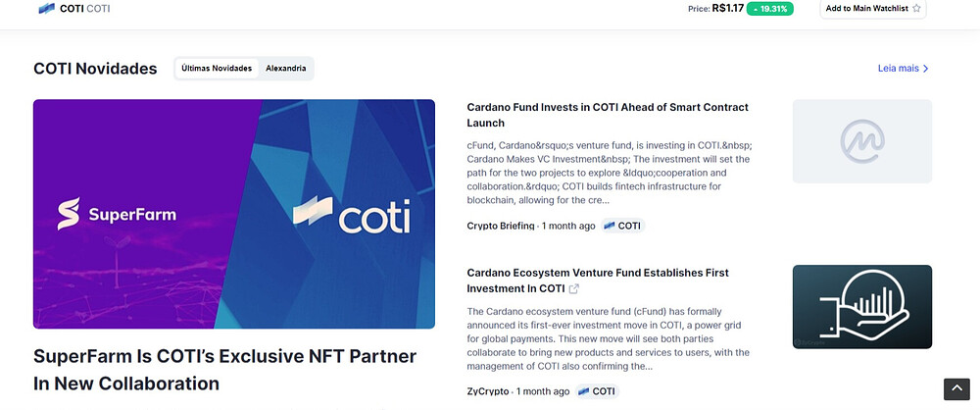Screen dimensions: 980x410
Task: Open SuperFarm Is COTI's Exclusive NFT Partner headline
Action: point(224,370)
